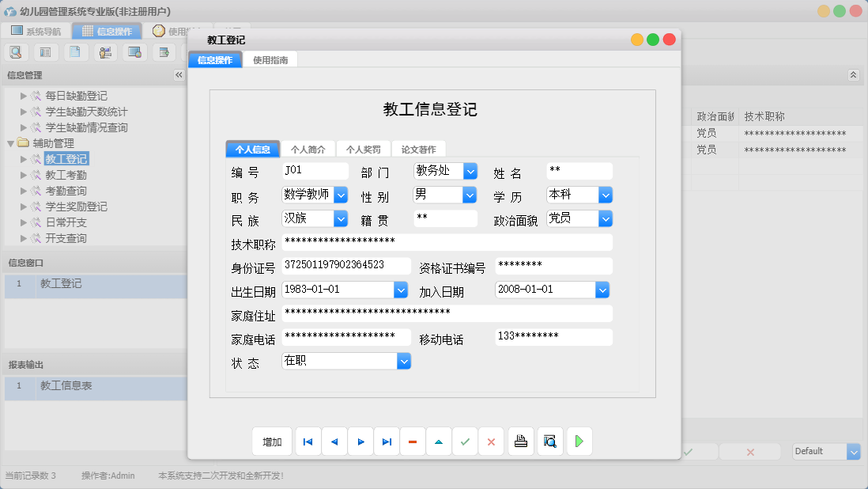Image resolution: width=868 pixels, height=489 pixels.
Task: Open the 部门 department dropdown
Action: click(x=472, y=171)
